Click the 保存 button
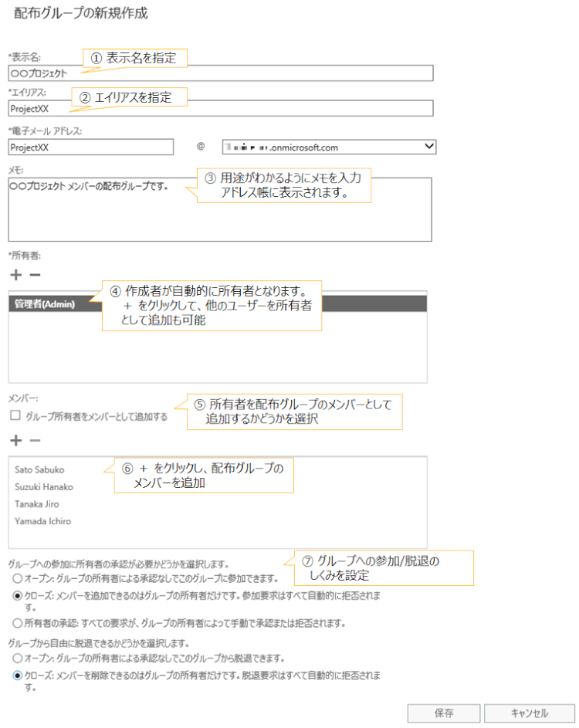 [x=444, y=713]
